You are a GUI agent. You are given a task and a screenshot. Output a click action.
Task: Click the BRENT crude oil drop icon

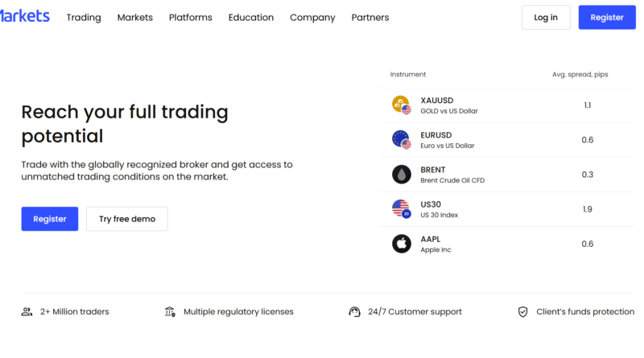(401, 175)
